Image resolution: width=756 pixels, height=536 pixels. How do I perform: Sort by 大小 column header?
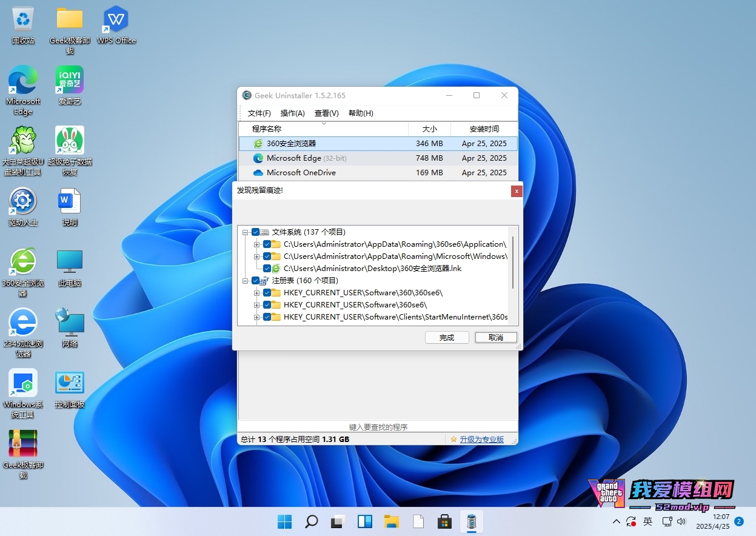[429, 129]
